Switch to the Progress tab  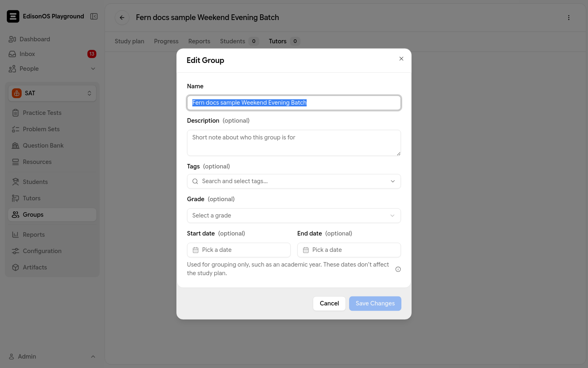[x=166, y=41]
